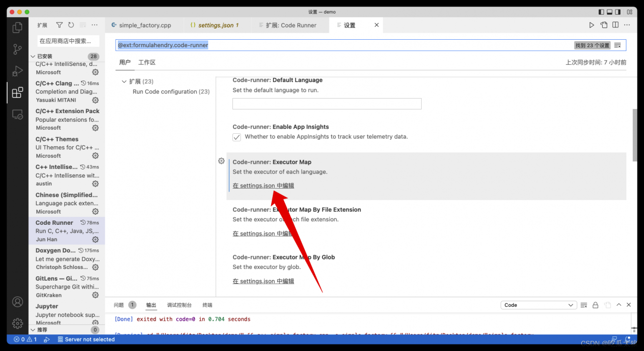Refresh the extensions list
This screenshot has width=644, height=351.
71,25
